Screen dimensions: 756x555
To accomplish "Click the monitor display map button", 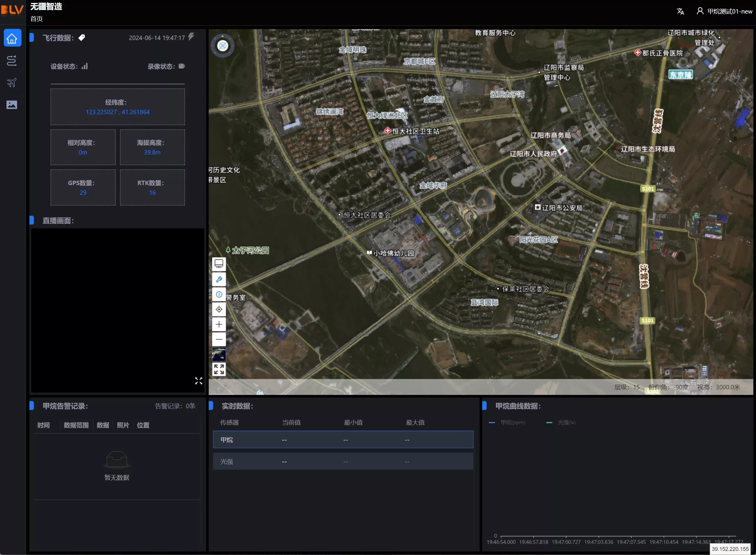I will 219,264.
